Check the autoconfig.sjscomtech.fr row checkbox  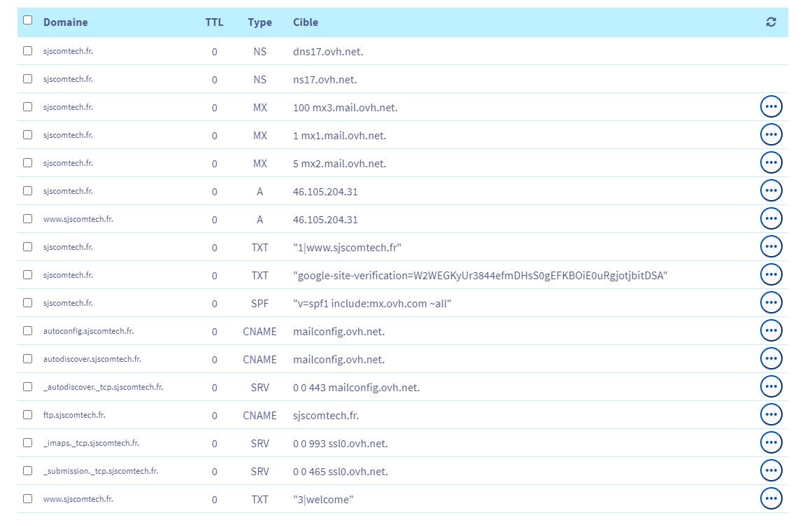click(28, 331)
